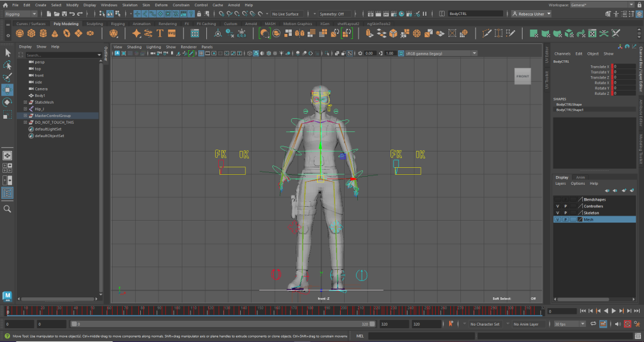Switch to the Sculpting shelf tab
The width and height of the screenshot is (644, 342).
point(94,24)
